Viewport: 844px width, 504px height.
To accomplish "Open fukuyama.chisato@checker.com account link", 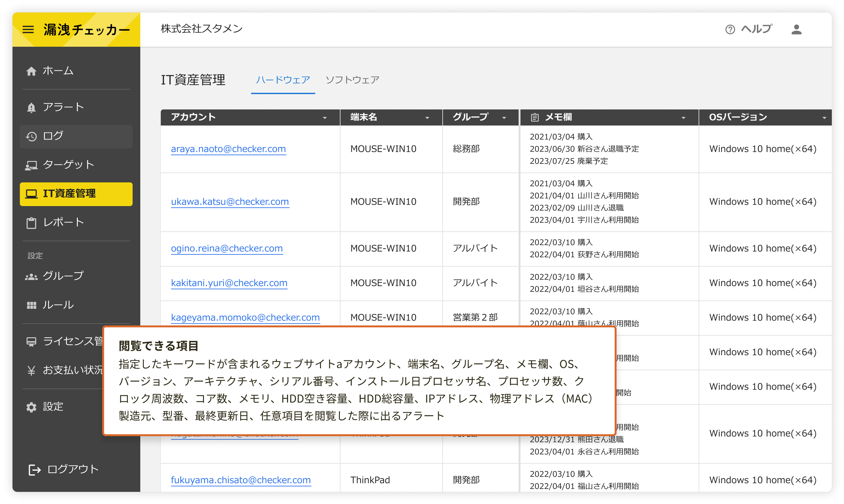I will pyautogui.click(x=241, y=480).
